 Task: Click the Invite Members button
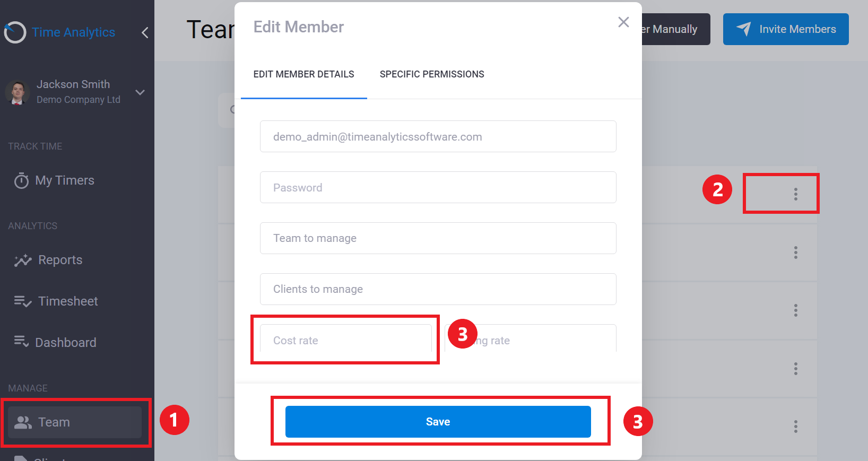786,29
